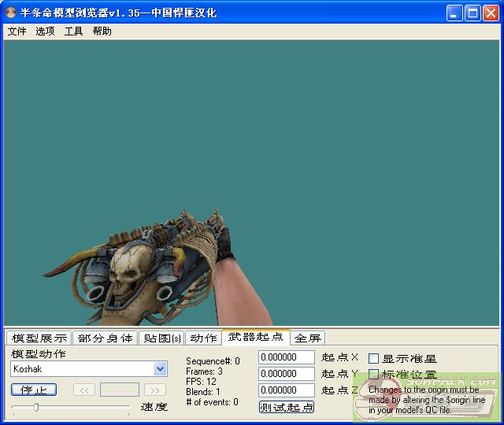Maximize the model viewer window

tap(472, 13)
